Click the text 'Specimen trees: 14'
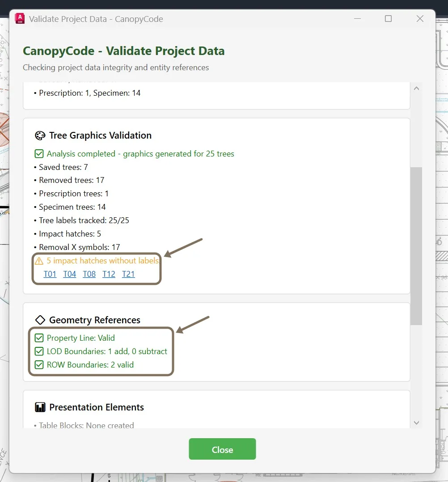The image size is (448, 482). 72,207
